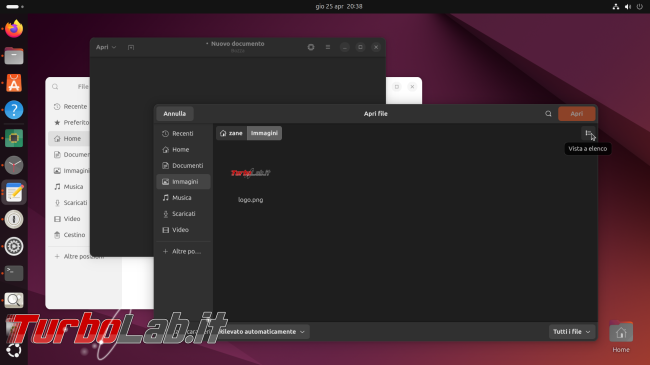The image size is (650, 365).
Task: Open Scaricati in the dialog sidebar
Action: pos(183,214)
